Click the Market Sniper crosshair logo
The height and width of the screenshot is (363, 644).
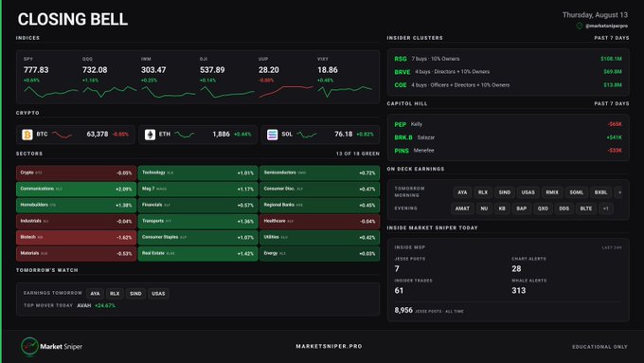pos(29,346)
